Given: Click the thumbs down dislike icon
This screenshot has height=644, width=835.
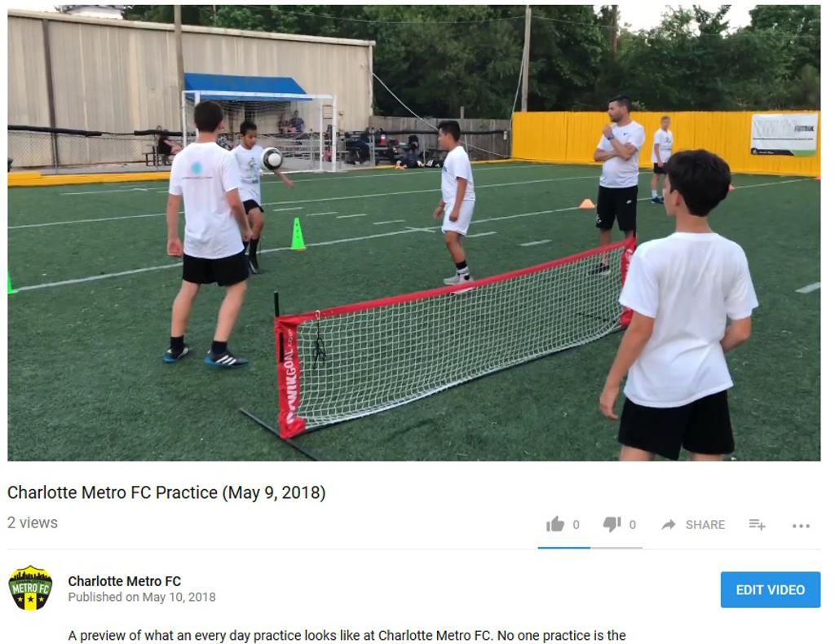Looking at the screenshot, I should [612, 524].
